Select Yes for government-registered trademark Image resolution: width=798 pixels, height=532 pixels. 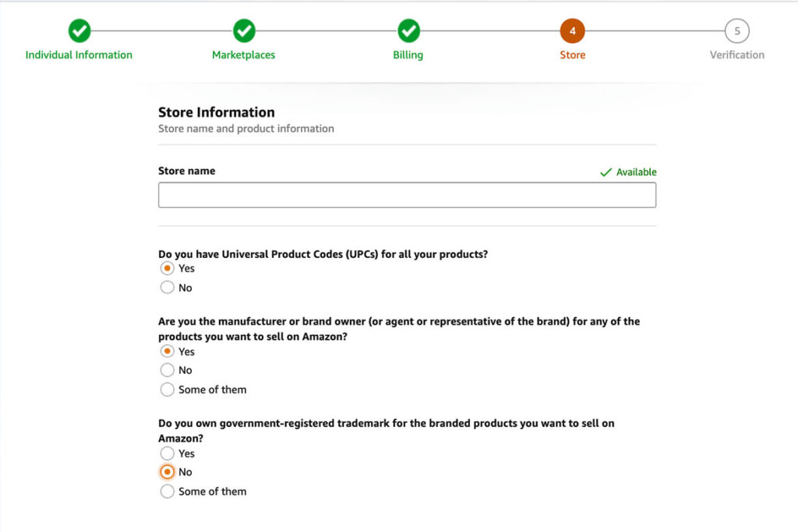coord(167,453)
